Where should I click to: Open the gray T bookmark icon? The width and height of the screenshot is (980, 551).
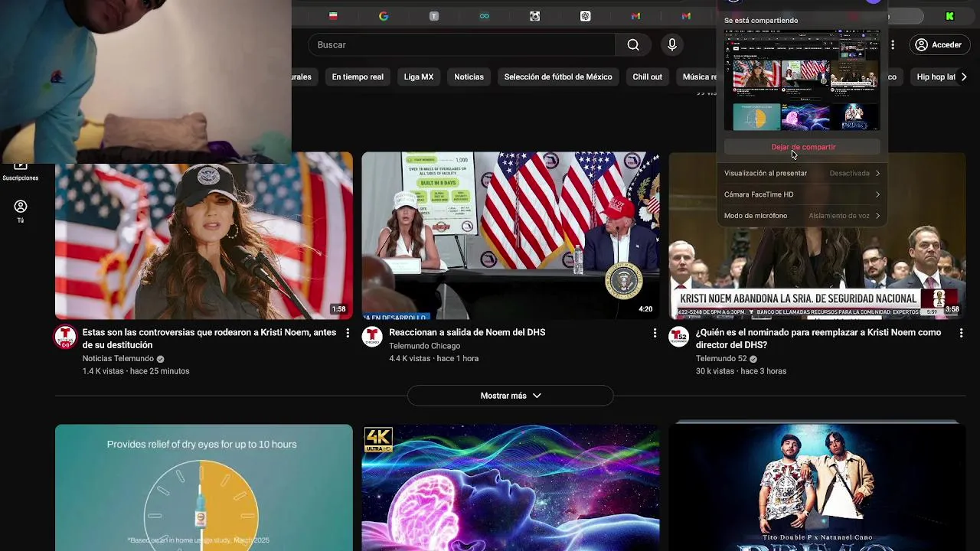(x=434, y=16)
